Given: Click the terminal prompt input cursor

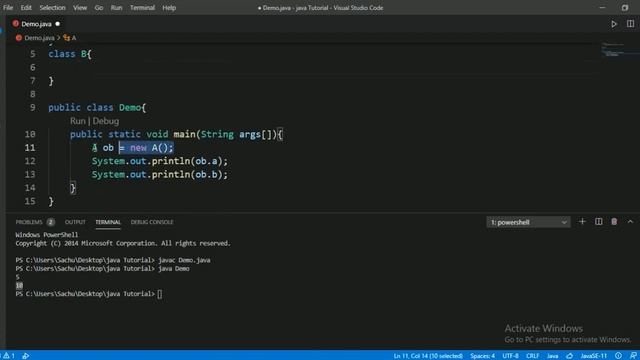Looking at the screenshot, I should pos(160,294).
